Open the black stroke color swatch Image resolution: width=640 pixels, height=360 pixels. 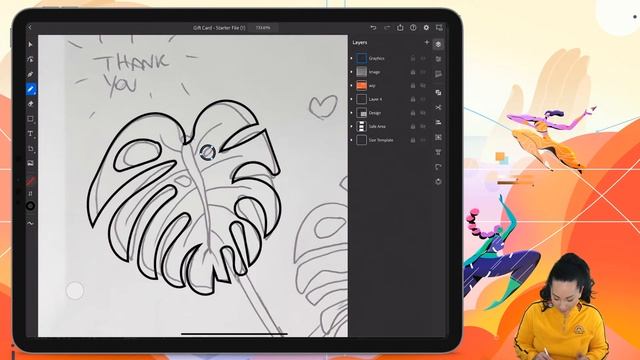30,206
